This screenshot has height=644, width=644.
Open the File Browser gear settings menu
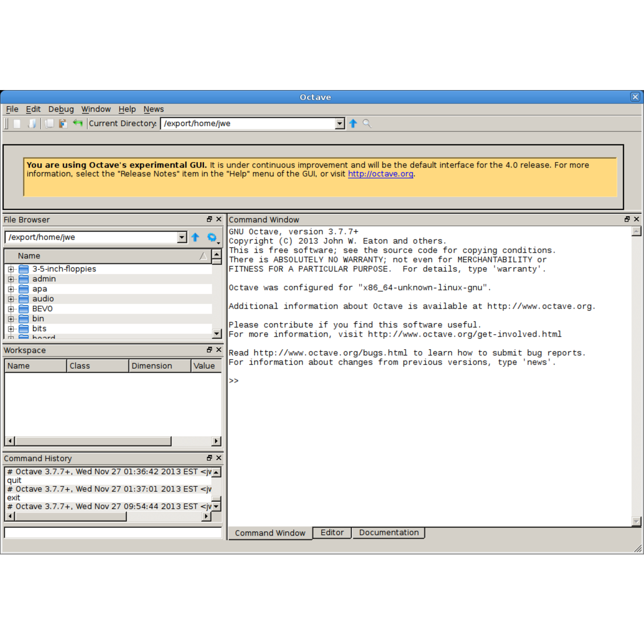[212, 237]
